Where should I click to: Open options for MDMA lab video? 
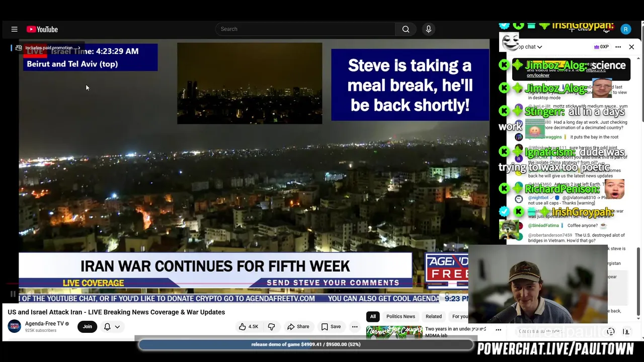[499, 330]
